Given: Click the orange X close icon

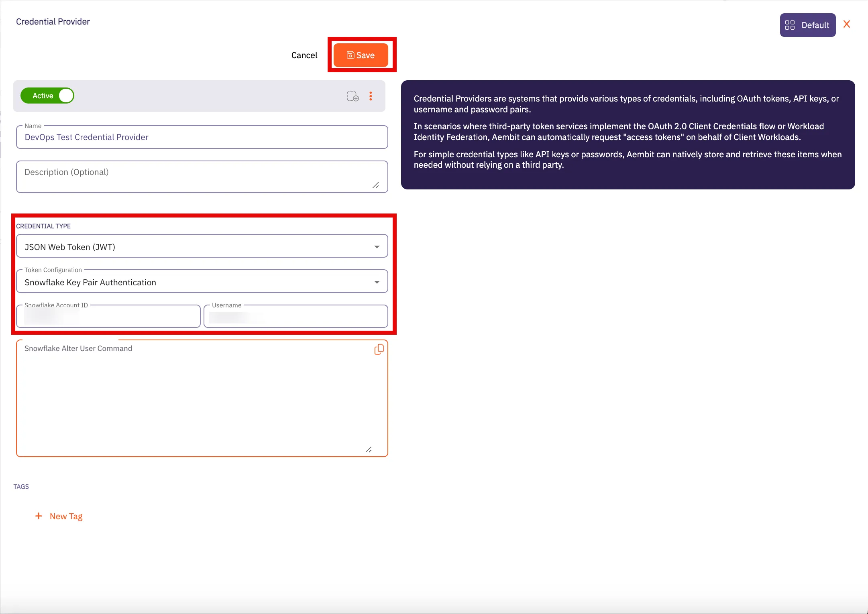Looking at the screenshot, I should 847,24.
